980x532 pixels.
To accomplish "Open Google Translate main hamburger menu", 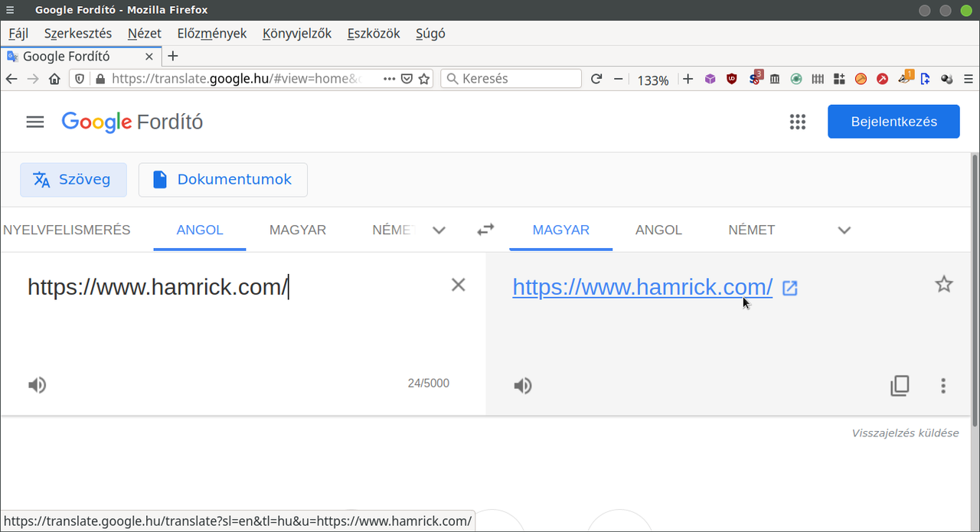I will (x=35, y=122).
